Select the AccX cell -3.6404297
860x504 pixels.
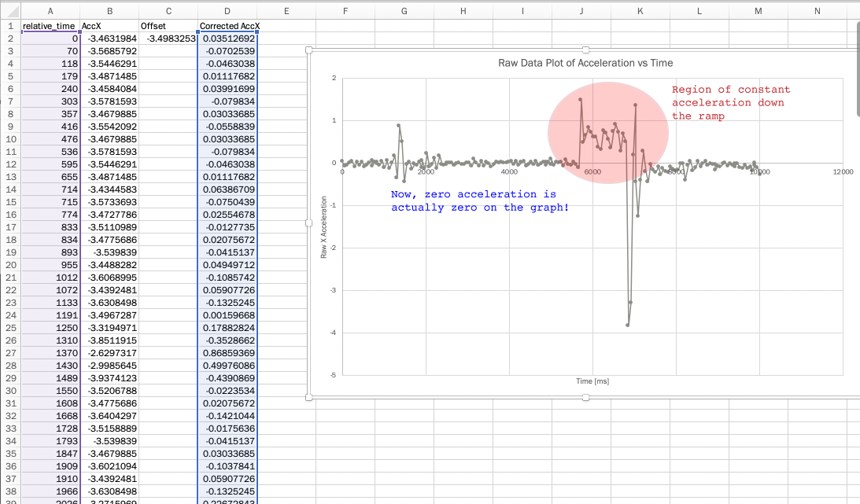(x=109, y=417)
